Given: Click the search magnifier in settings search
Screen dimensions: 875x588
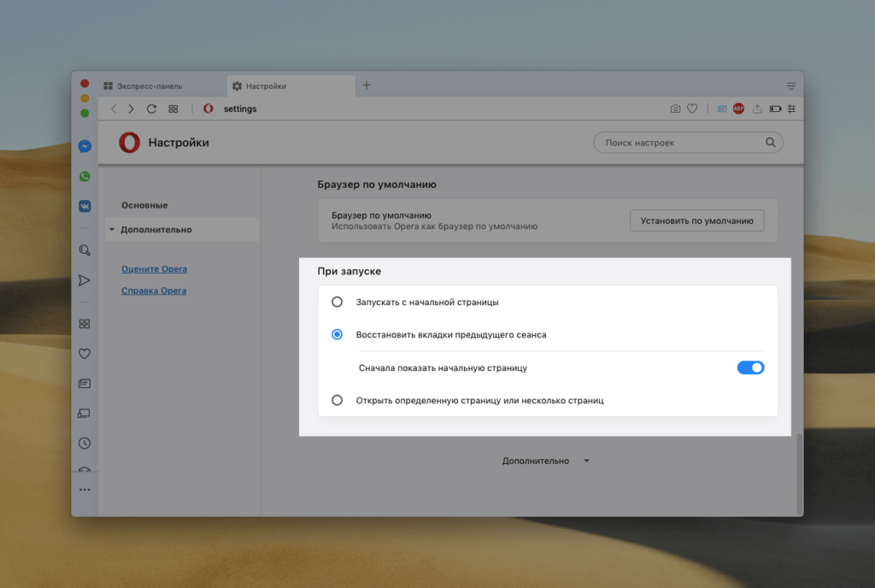Looking at the screenshot, I should 770,142.
